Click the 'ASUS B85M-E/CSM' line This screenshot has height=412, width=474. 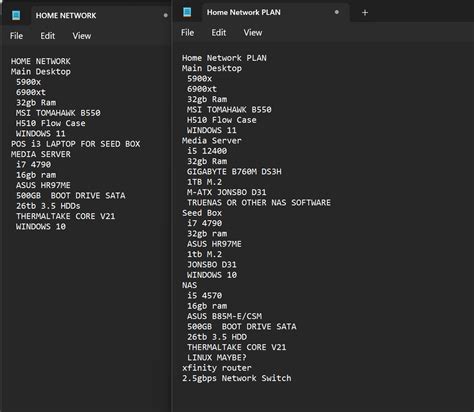(x=224, y=316)
